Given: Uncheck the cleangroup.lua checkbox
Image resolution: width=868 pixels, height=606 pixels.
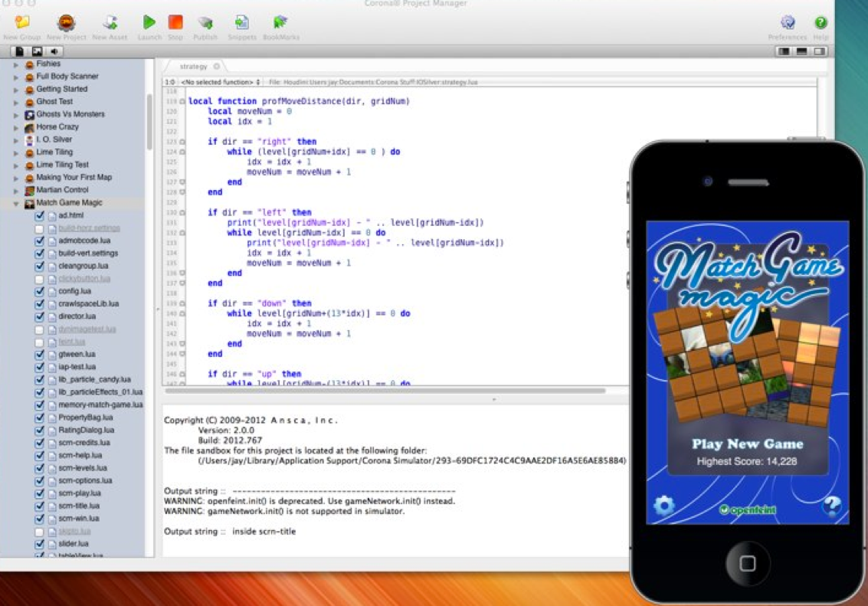Looking at the screenshot, I should [x=39, y=266].
